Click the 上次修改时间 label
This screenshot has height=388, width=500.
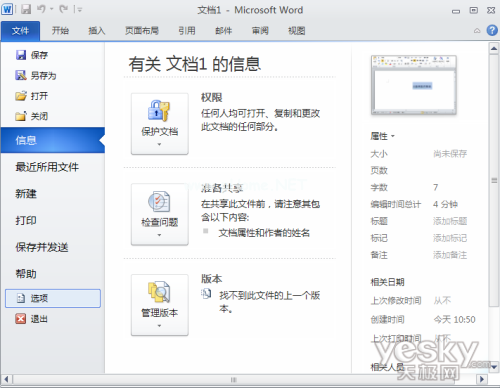(396, 301)
